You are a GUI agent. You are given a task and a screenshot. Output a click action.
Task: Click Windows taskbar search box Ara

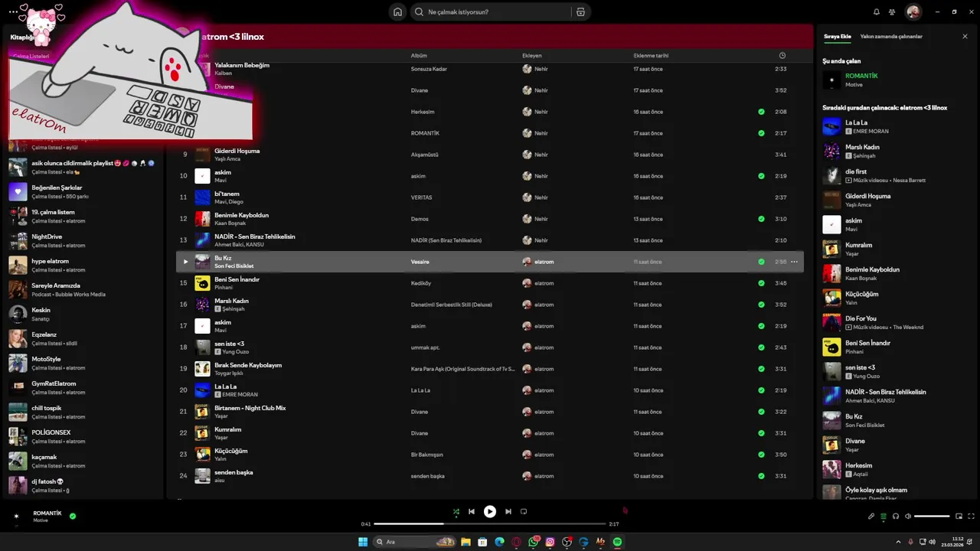coord(415,542)
